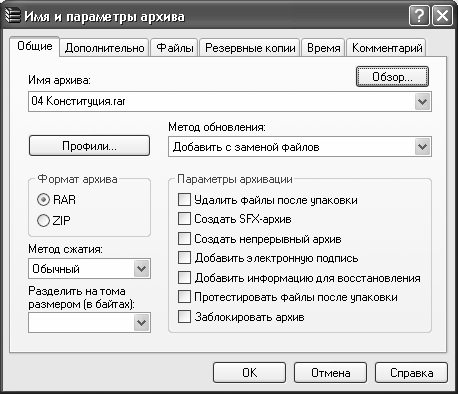
Task: Open the volume size split dropdown
Action: coord(141,323)
